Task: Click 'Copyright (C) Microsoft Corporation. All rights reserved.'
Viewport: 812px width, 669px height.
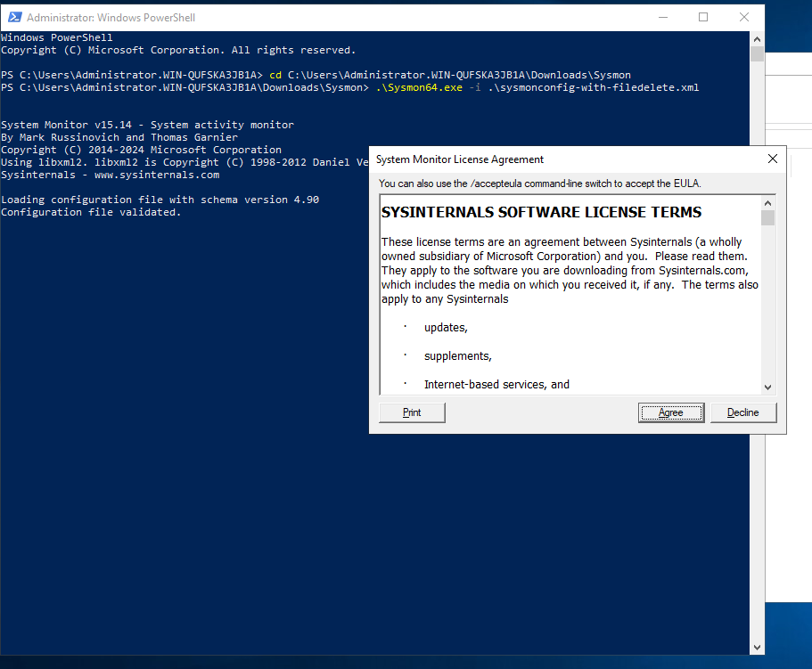Action: 178,50
